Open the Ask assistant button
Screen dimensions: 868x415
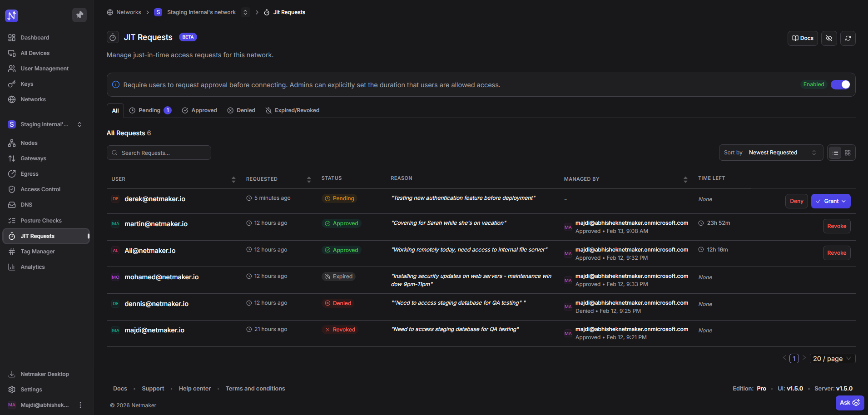(x=849, y=403)
